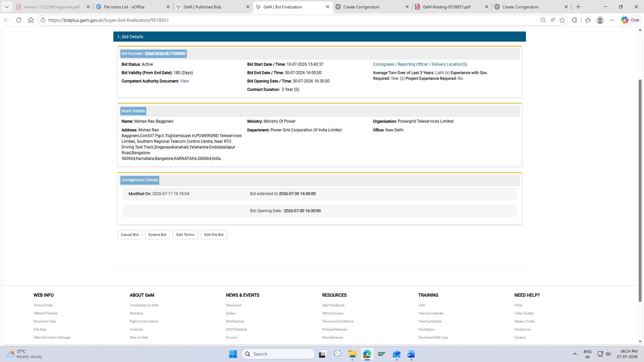
Task: Open the Copilot Chat button
Action: pos(630,20)
